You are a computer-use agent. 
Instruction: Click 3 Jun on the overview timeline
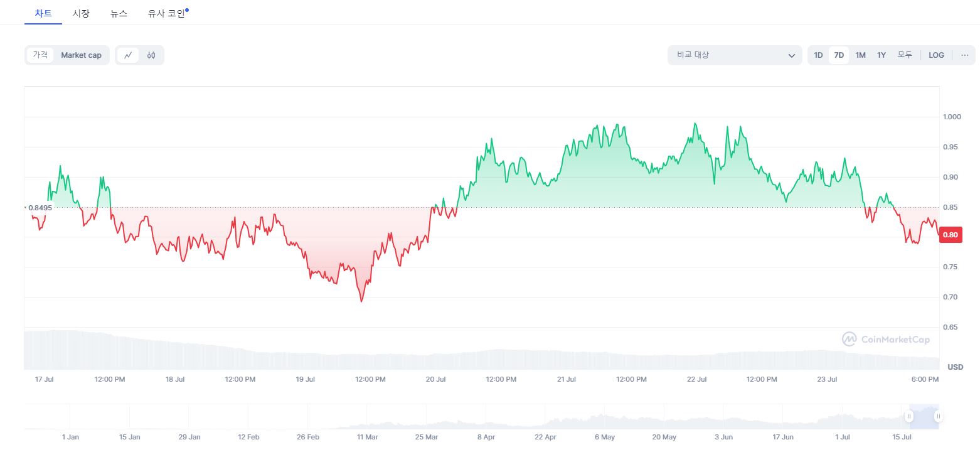point(723,437)
